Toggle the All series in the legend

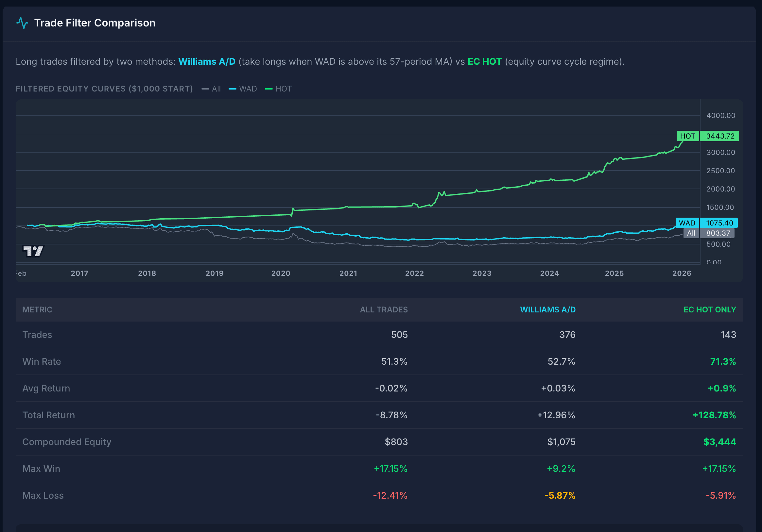(x=216, y=89)
